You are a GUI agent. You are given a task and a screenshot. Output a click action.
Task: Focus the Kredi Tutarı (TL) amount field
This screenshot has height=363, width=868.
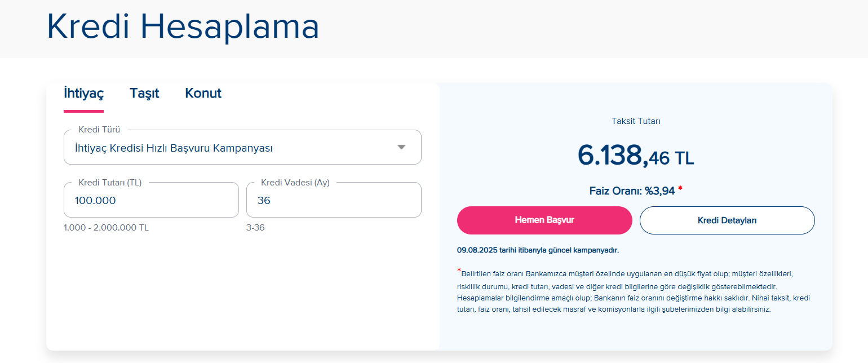coord(151,201)
